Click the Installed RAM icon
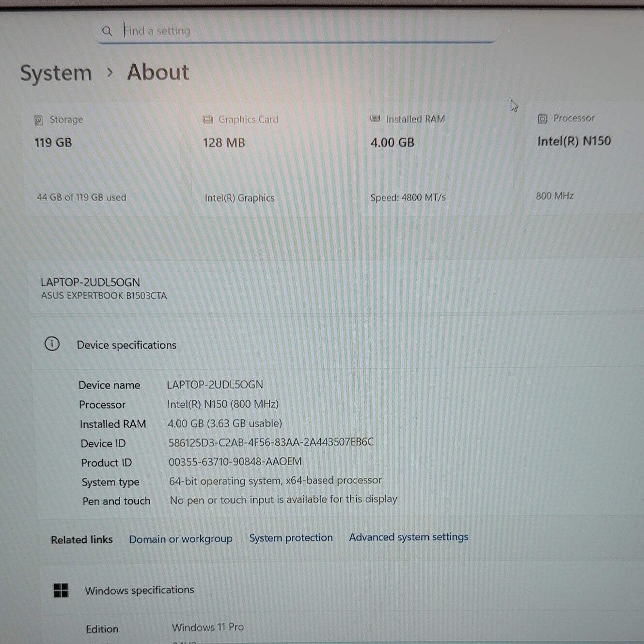The image size is (644, 644). [x=375, y=119]
